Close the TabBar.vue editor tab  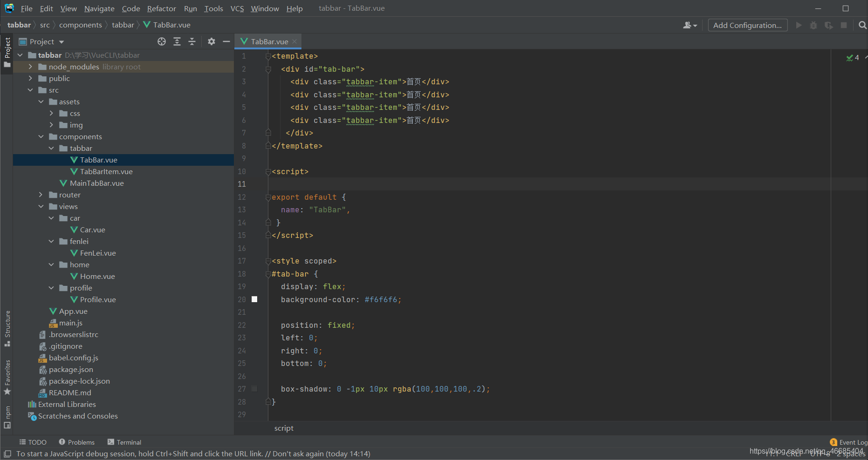point(294,41)
